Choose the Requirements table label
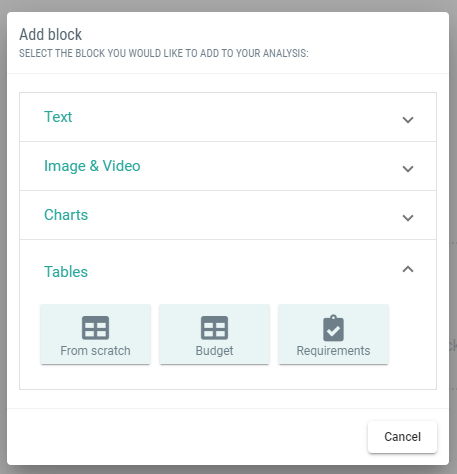457x474 pixels. (333, 351)
